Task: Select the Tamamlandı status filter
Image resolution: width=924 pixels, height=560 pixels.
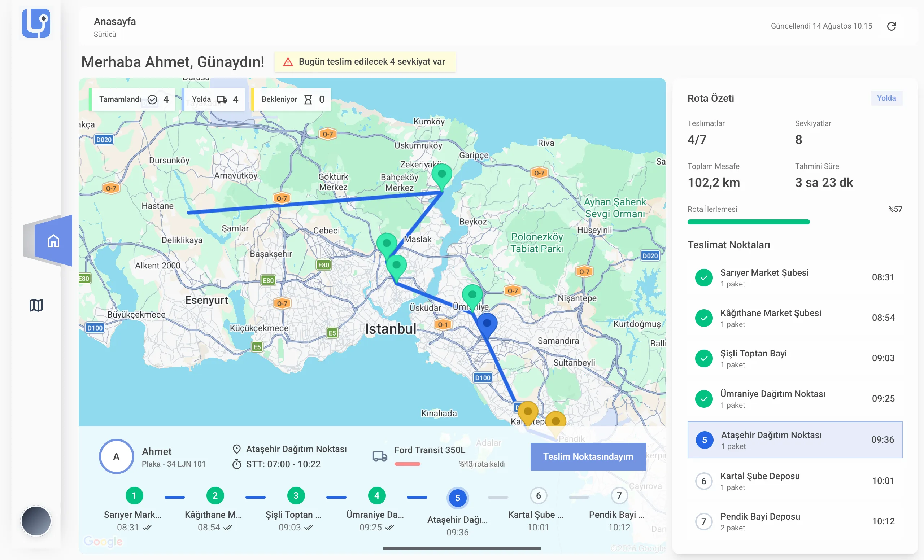Action: tap(132, 99)
